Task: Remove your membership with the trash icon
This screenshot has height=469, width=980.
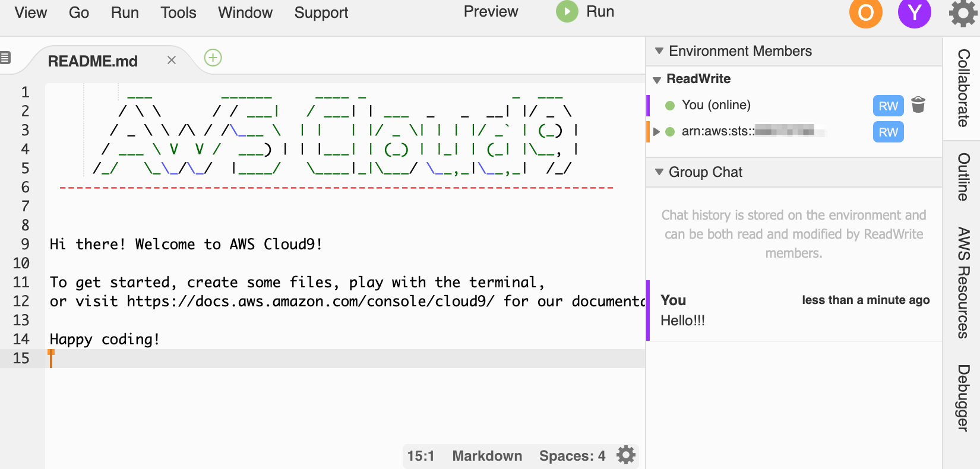Action: [918, 104]
